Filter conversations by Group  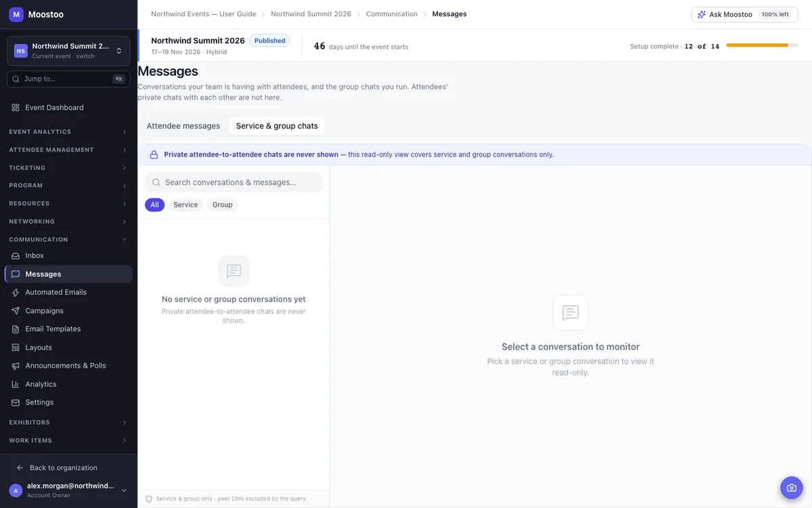point(223,205)
